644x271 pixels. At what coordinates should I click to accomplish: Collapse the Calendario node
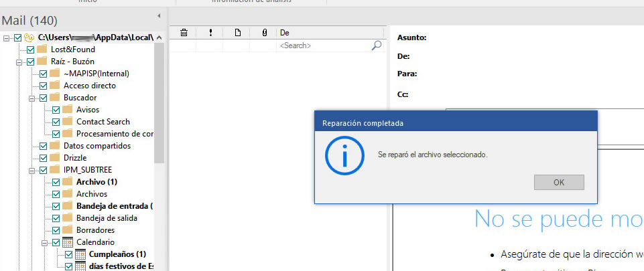point(44,242)
